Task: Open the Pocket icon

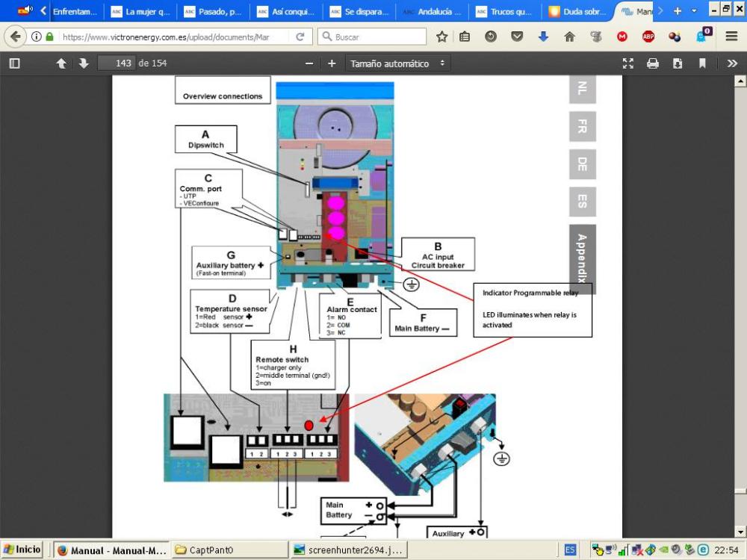Action: (x=517, y=37)
